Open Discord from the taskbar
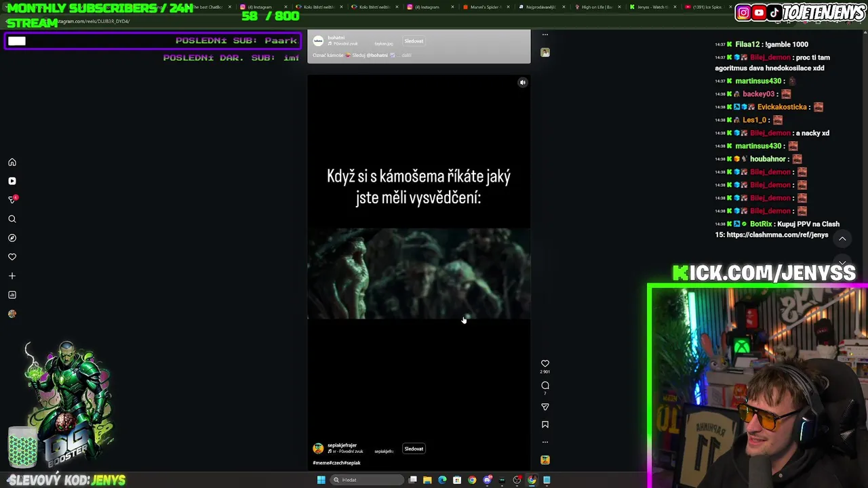The image size is (868, 488). click(487, 480)
